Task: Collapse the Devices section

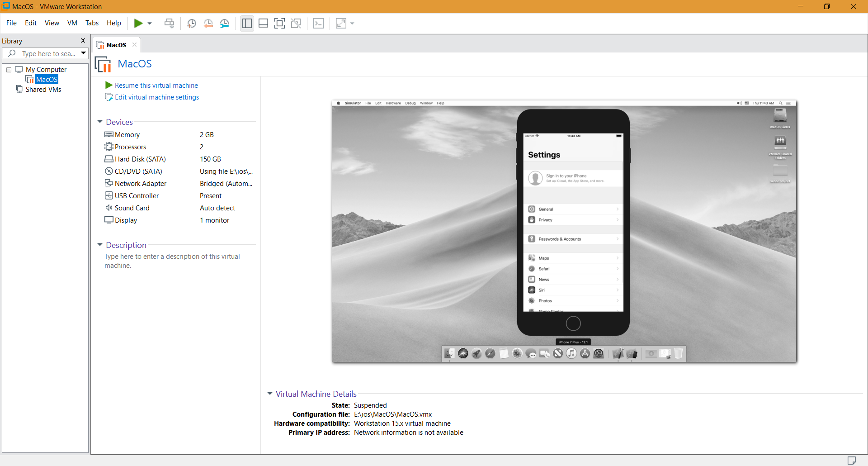Action: [x=100, y=122]
